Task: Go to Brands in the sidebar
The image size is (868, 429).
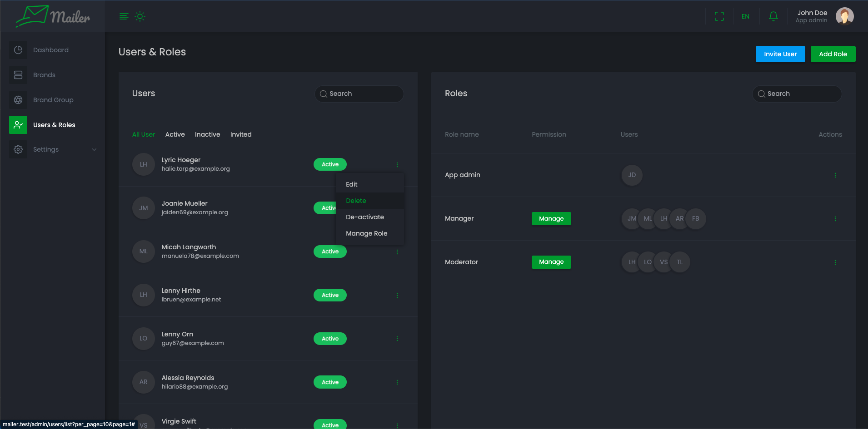Action: click(44, 75)
